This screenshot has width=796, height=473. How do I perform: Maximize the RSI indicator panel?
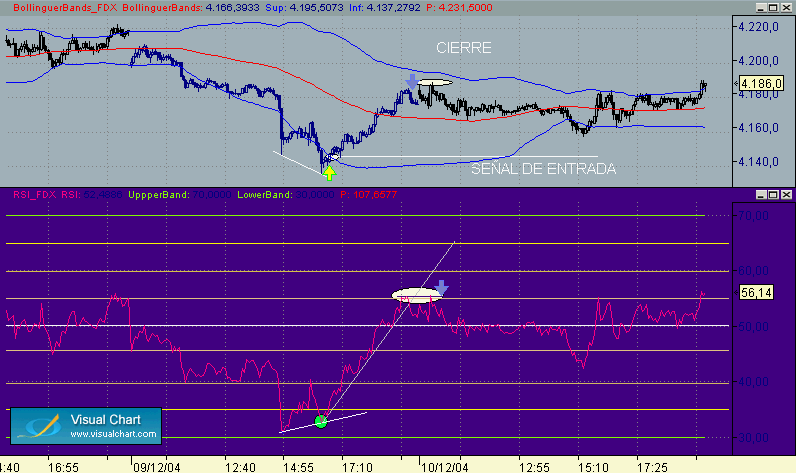(773, 194)
